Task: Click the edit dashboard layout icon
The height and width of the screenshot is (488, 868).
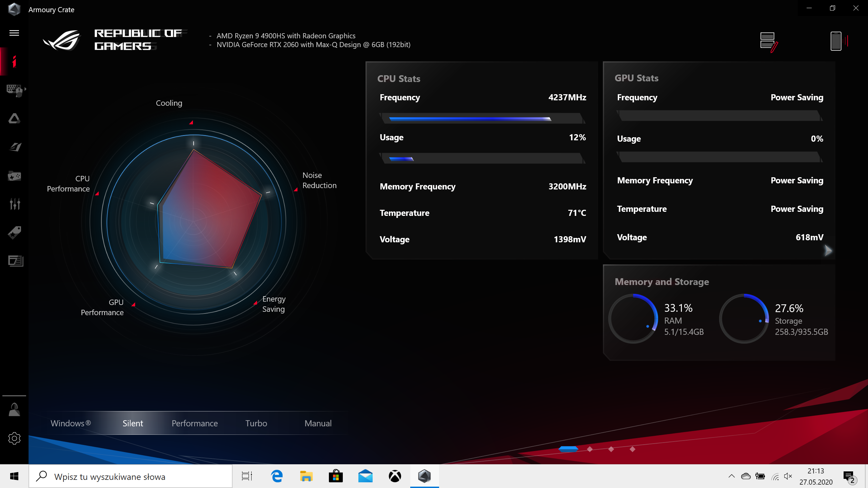Action: click(769, 42)
